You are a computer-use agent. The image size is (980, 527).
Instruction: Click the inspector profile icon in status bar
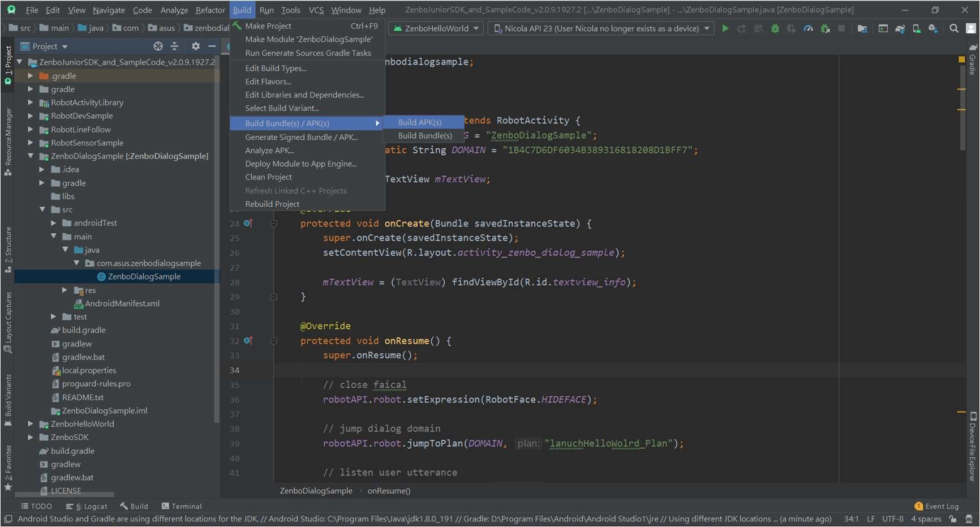coord(969,519)
